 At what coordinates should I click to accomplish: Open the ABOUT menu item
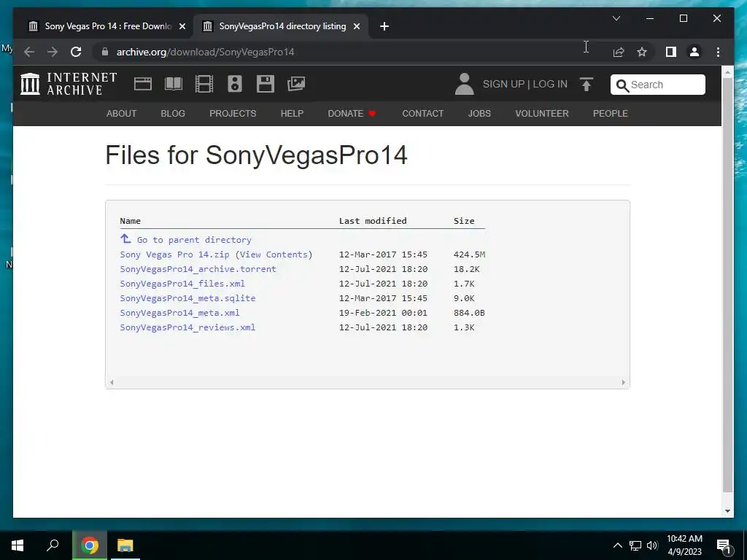coord(122,113)
